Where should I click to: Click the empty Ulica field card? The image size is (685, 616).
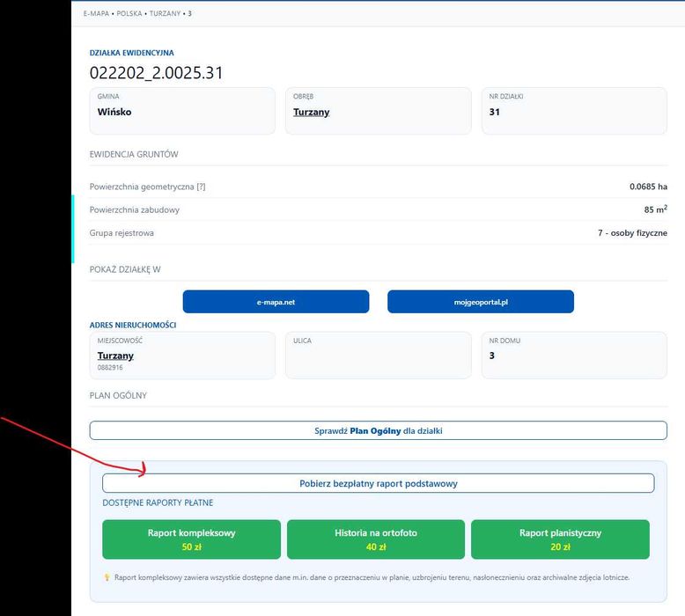click(379, 355)
